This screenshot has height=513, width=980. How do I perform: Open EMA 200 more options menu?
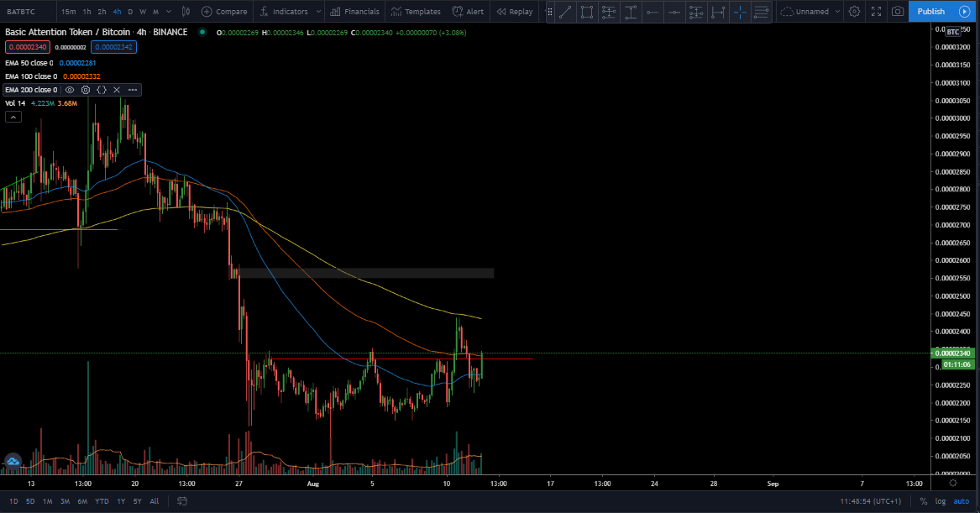pyautogui.click(x=133, y=90)
